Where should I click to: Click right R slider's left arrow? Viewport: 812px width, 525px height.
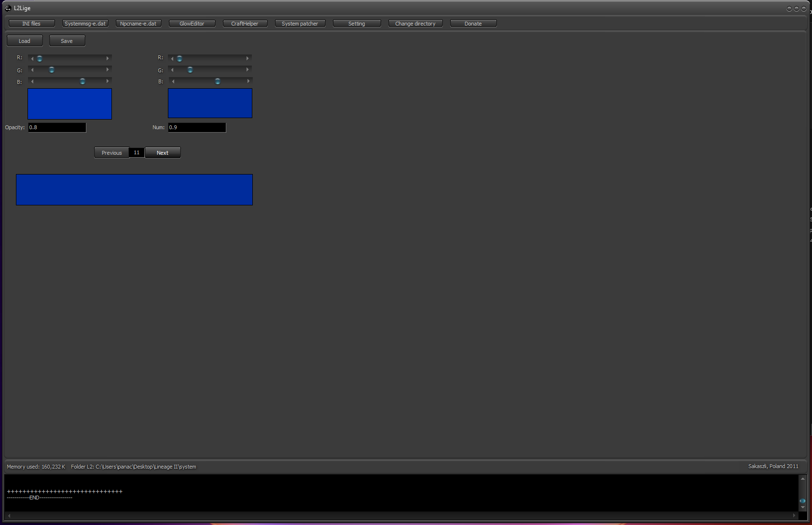172,58
